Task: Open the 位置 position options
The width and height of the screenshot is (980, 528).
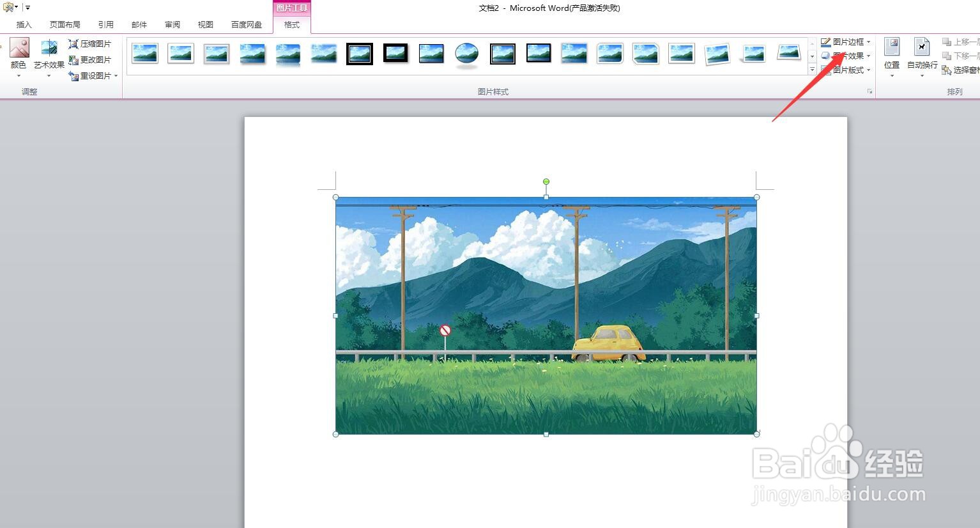Action: coord(892,58)
